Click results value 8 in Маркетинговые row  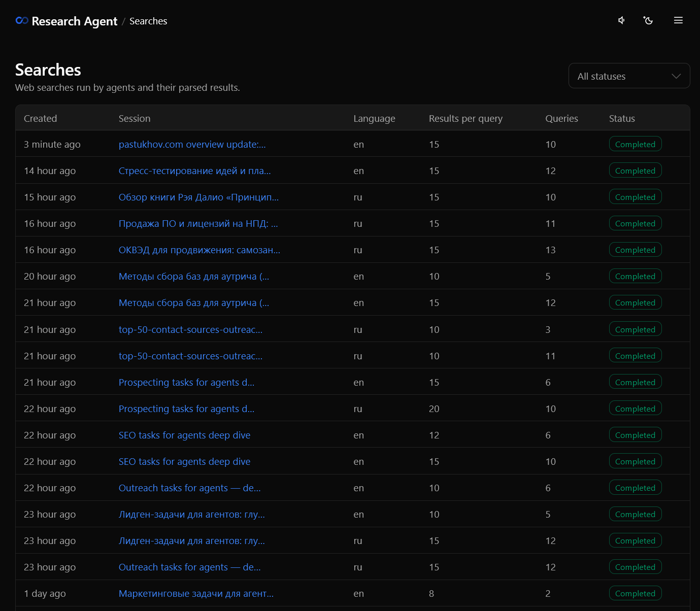click(431, 594)
